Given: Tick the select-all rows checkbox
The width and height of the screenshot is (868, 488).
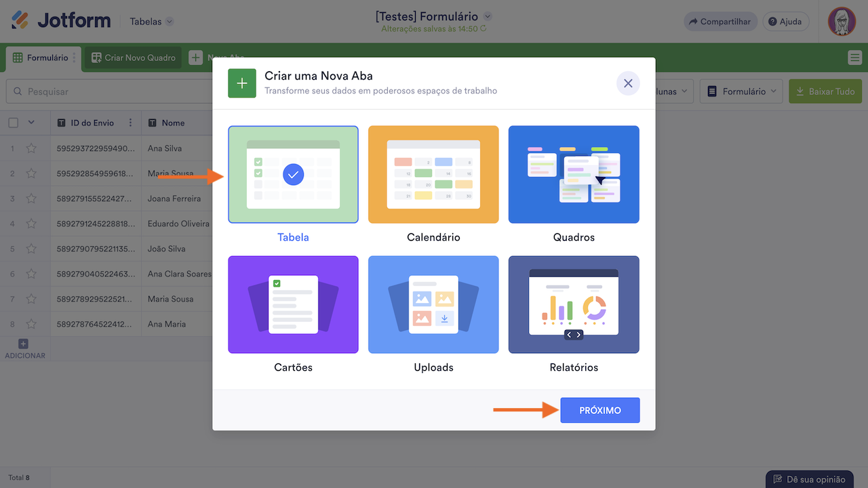Looking at the screenshot, I should coord(14,123).
